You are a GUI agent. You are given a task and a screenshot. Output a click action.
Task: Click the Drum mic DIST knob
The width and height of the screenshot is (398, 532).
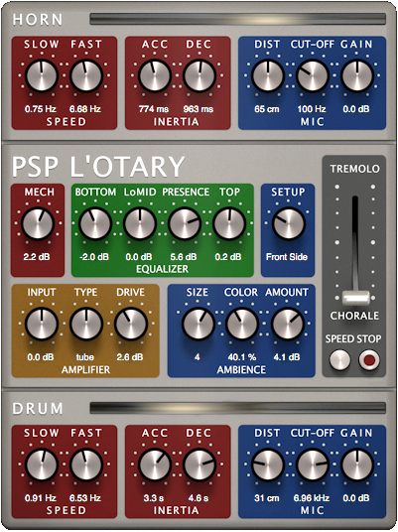[268, 465]
